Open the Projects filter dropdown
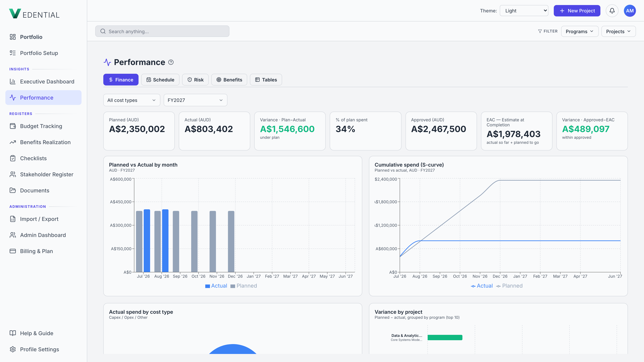 click(619, 32)
